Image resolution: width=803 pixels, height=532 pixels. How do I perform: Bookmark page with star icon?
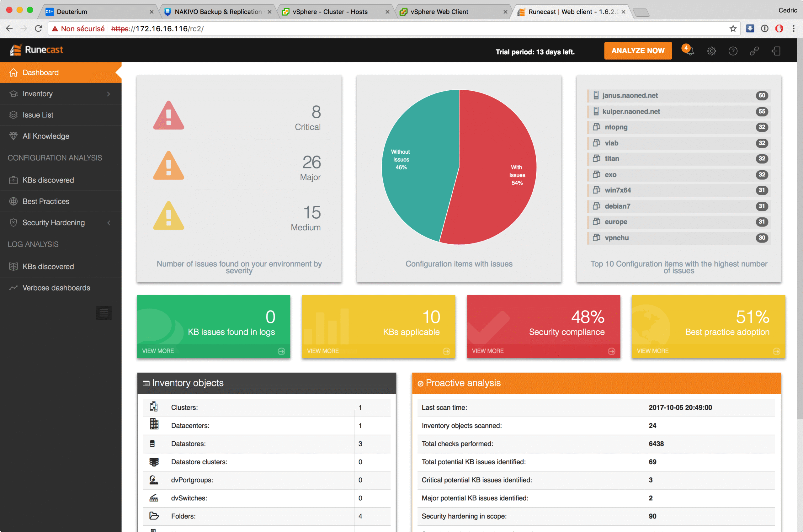coord(733,29)
